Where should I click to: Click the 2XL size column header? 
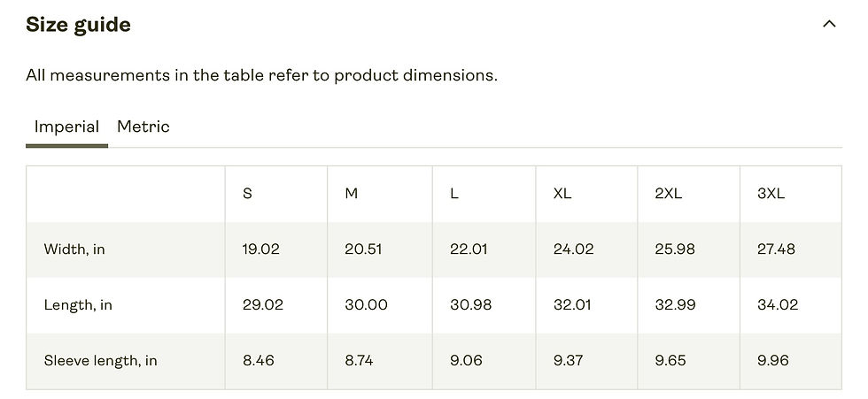point(669,194)
